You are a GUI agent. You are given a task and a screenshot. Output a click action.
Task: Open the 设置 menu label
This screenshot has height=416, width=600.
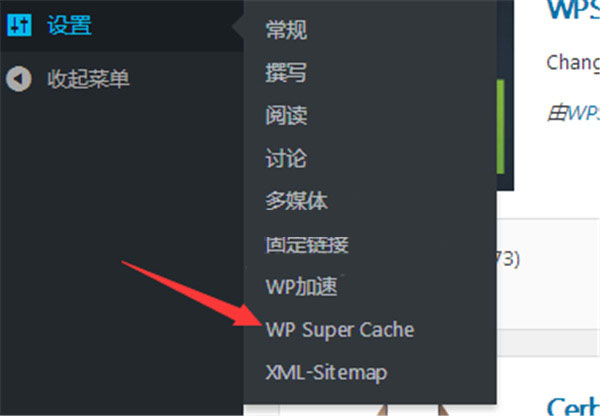tap(69, 25)
